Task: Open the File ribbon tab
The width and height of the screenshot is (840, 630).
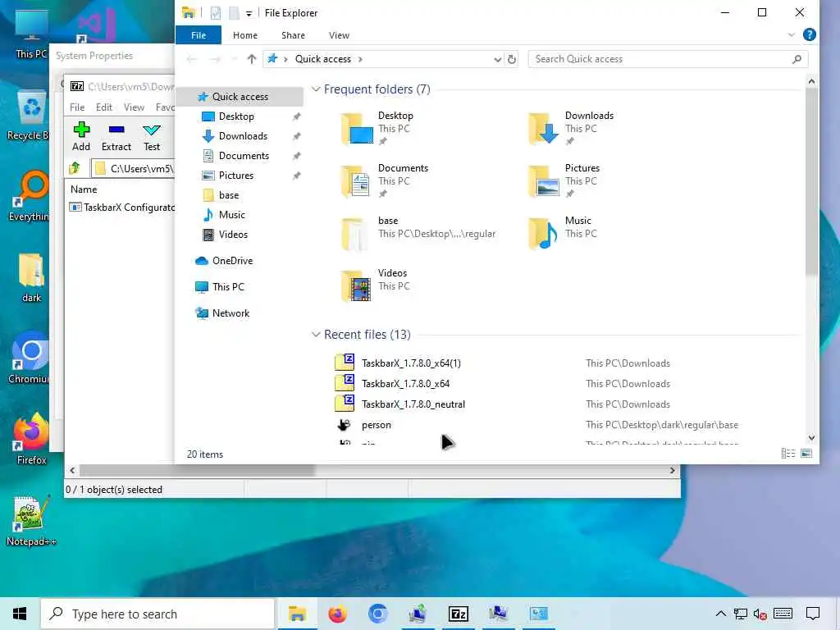Action: click(x=199, y=35)
